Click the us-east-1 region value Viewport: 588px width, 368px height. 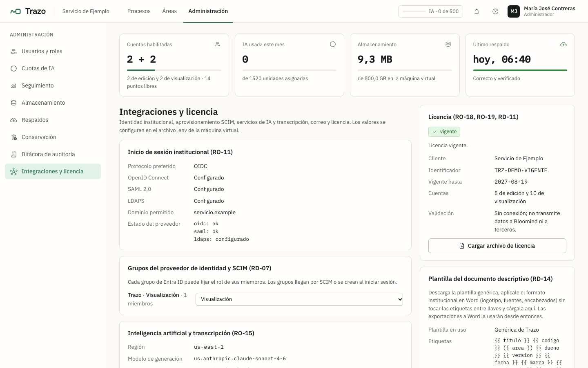tap(209, 347)
